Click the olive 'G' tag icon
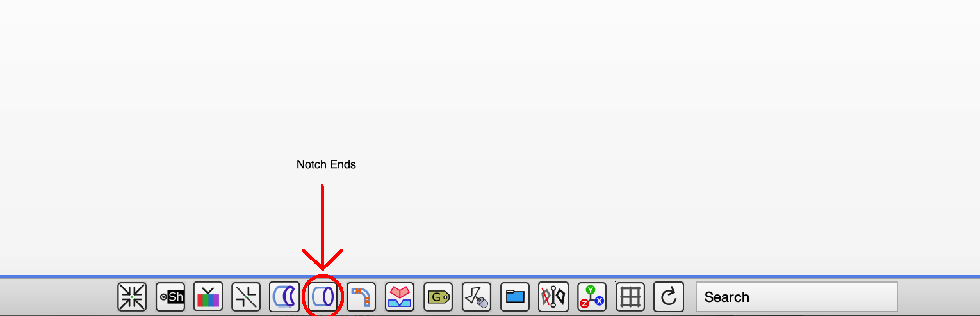 438,297
